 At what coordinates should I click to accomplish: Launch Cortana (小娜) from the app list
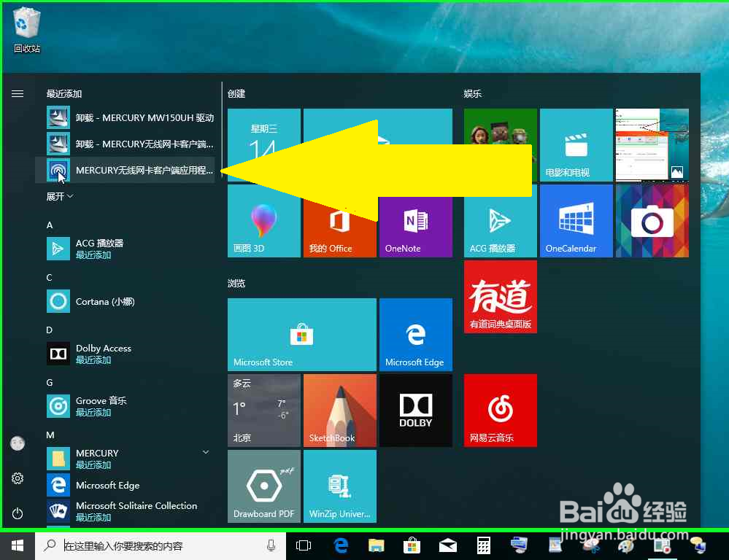[126, 302]
